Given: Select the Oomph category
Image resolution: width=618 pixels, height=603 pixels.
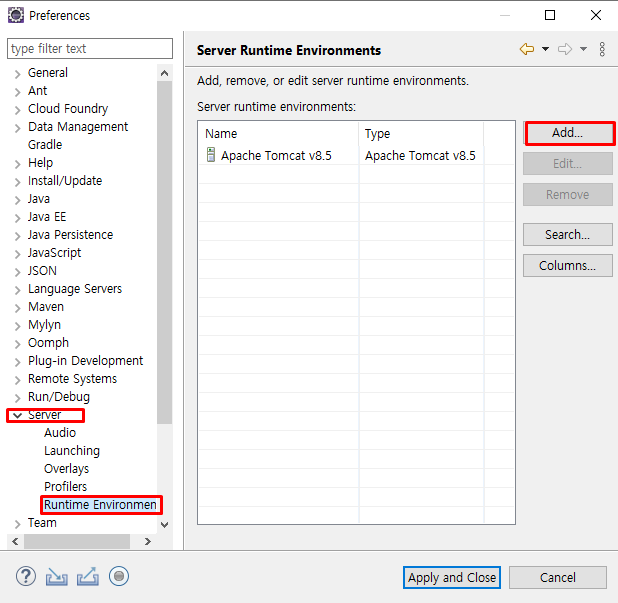Looking at the screenshot, I should 48,343.
